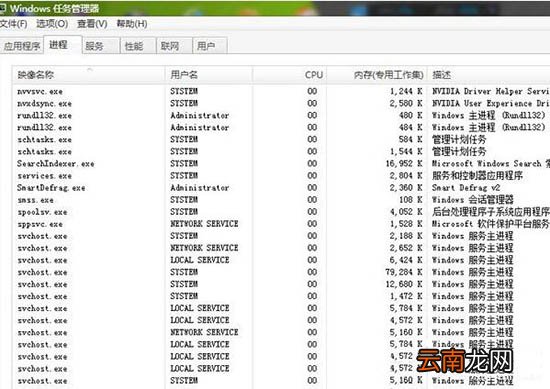The height and width of the screenshot is (389, 550).
Task: Click the 1,244 K memory value
Action: 406,91
